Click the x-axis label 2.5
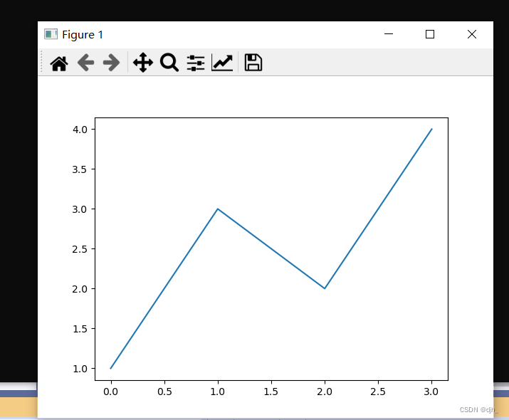Screen dimensions: 509x420 (x=378, y=392)
